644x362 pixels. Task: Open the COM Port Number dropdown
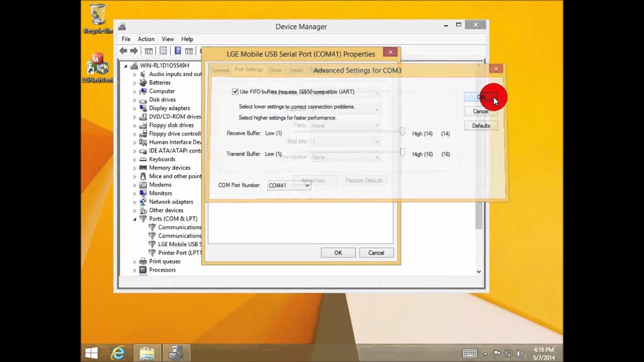289,186
